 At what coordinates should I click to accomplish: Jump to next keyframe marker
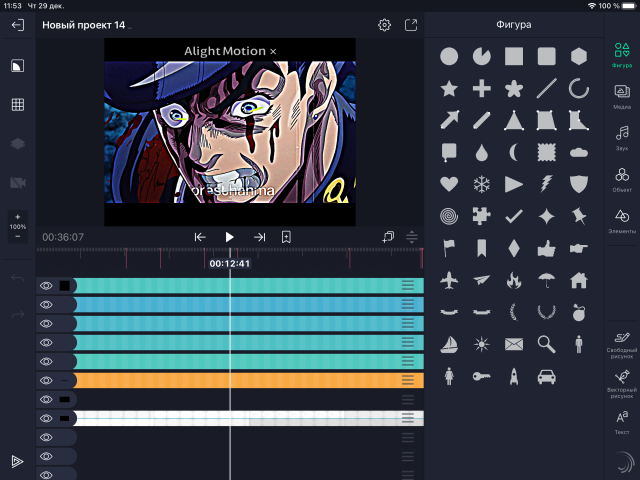tap(260, 237)
